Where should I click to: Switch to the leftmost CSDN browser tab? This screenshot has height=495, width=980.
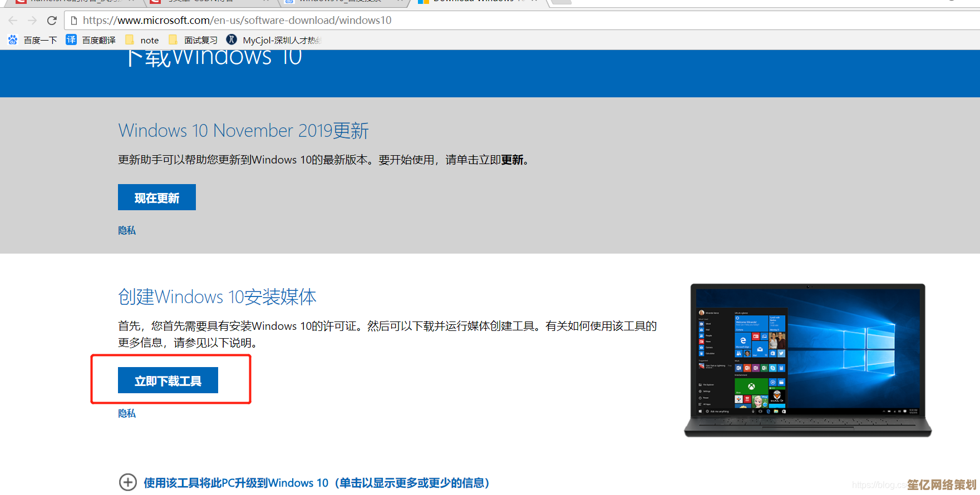tap(72, 2)
